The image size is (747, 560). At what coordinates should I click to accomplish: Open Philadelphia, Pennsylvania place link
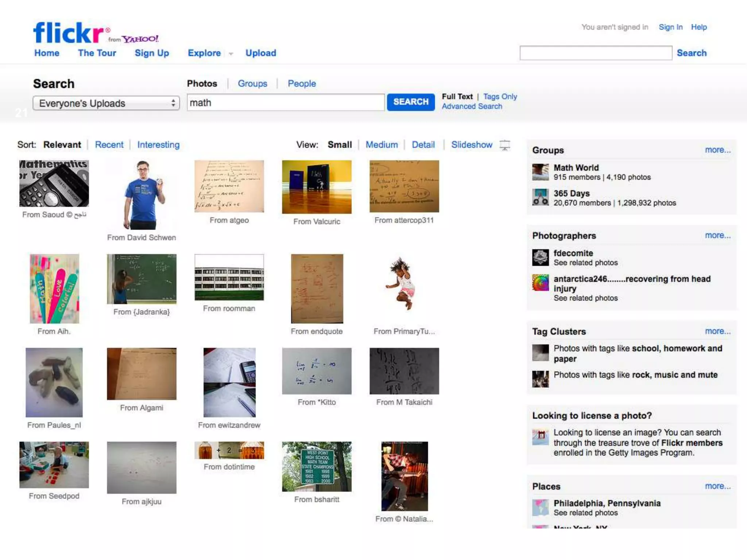[607, 503]
